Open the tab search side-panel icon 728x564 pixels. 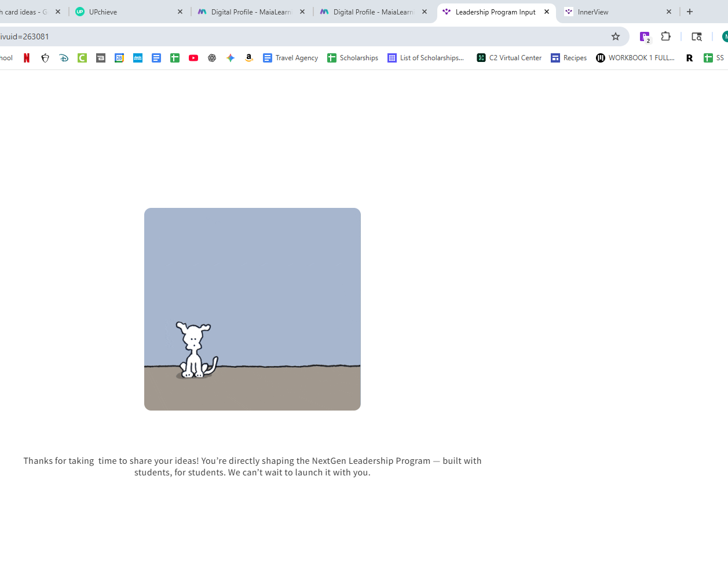click(697, 36)
